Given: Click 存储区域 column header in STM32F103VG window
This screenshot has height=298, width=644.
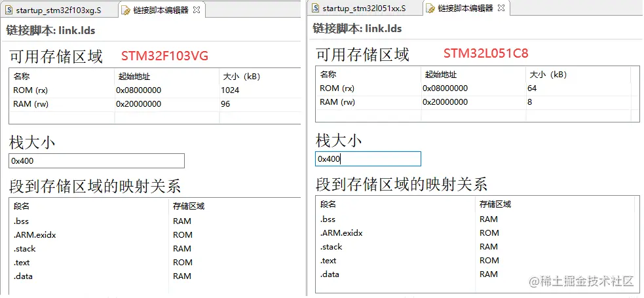Looking at the screenshot, I should pyautogui.click(x=189, y=206).
